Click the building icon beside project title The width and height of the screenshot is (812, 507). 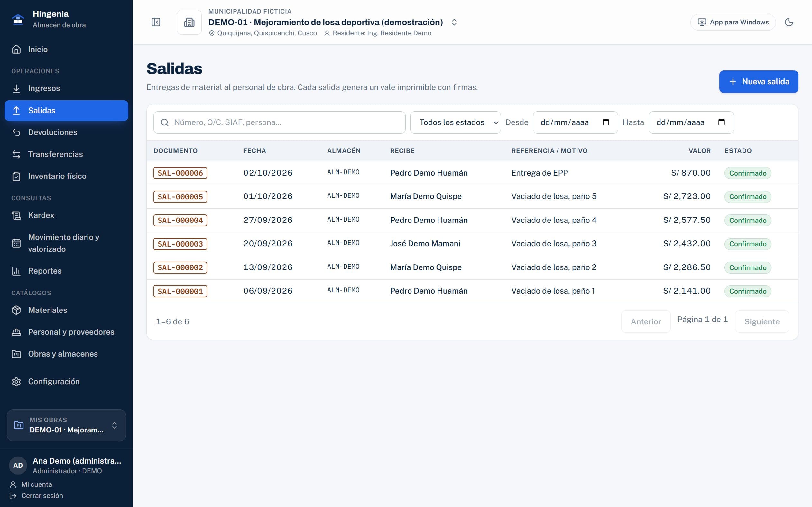(189, 23)
